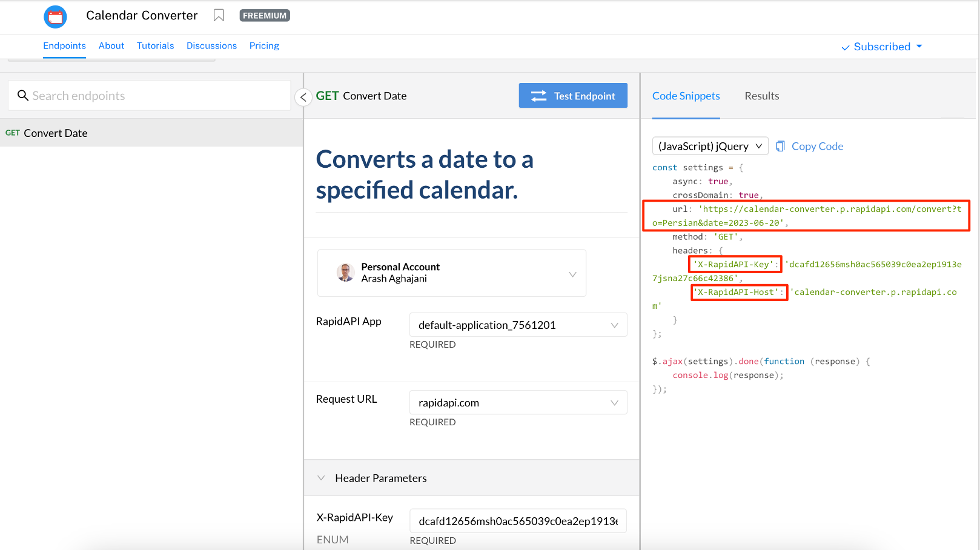Screen dimensions: 980x550
Task: Navigate to the Discussions tab
Action: click(x=211, y=45)
